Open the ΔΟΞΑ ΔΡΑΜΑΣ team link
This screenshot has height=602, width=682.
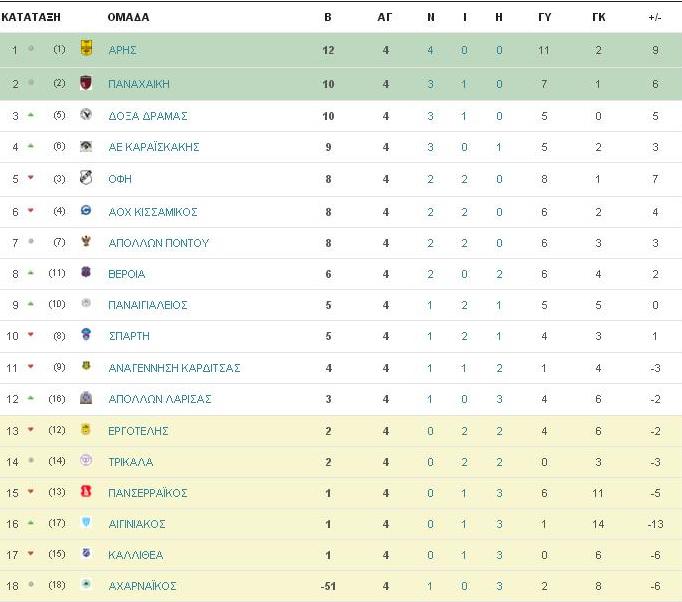[x=148, y=116]
